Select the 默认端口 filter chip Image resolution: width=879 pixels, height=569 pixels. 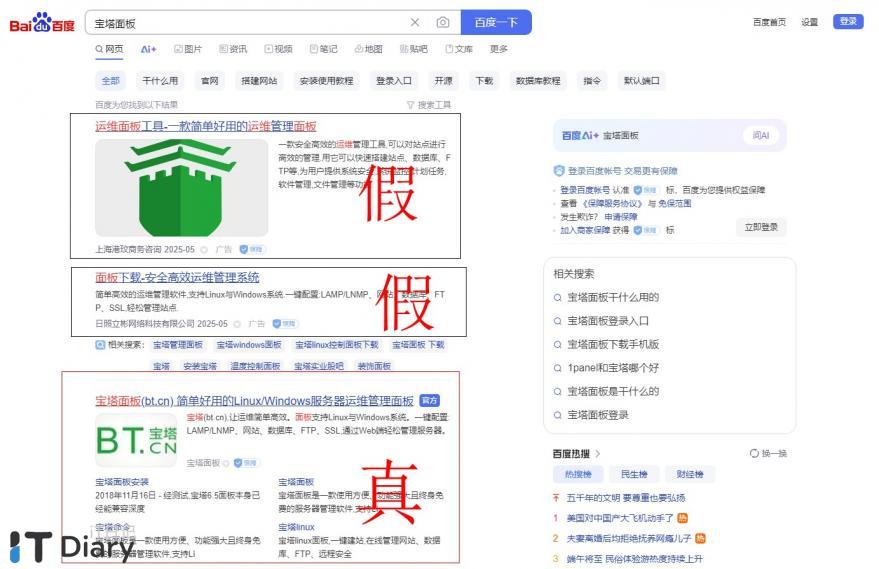point(641,81)
